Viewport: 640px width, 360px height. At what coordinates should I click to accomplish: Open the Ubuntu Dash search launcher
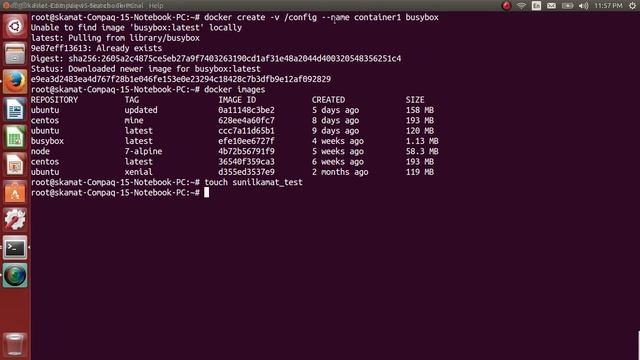click(x=15, y=27)
